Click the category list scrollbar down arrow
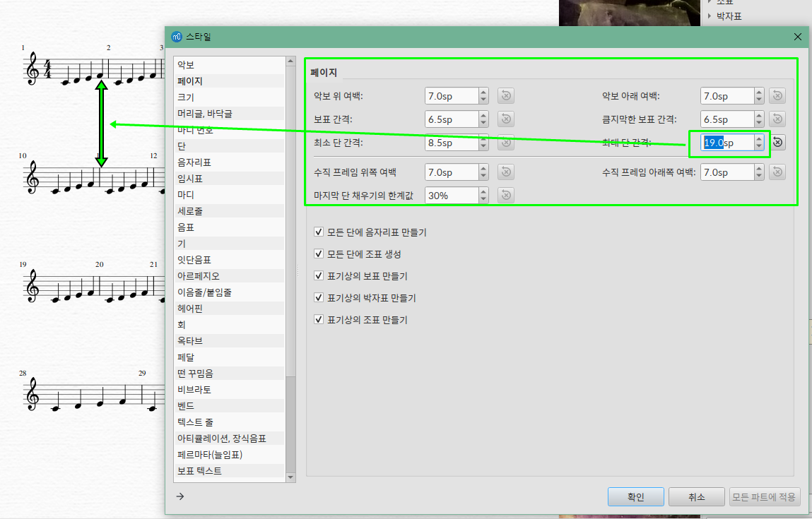812x519 pixels. [x=290, y=477]
